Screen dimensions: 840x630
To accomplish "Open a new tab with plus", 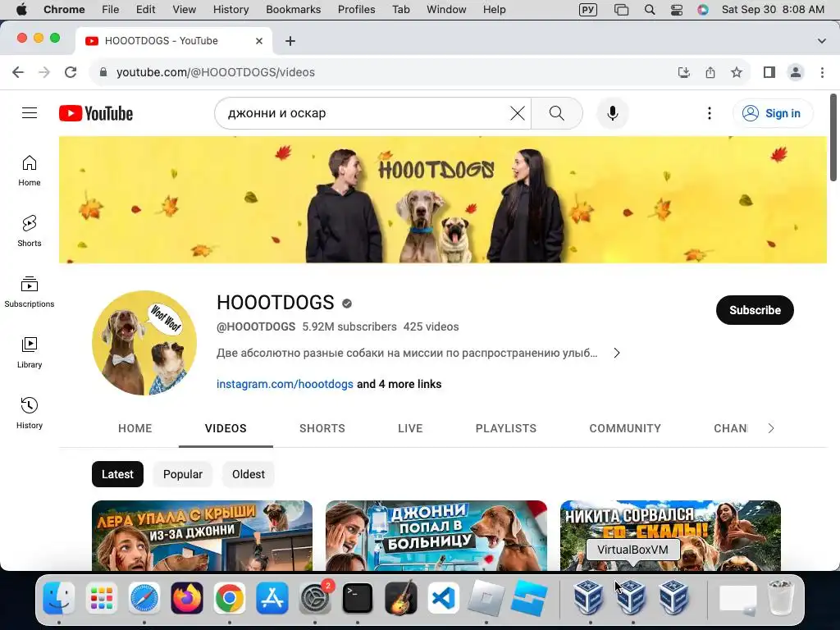I will (x=290, y=41).
